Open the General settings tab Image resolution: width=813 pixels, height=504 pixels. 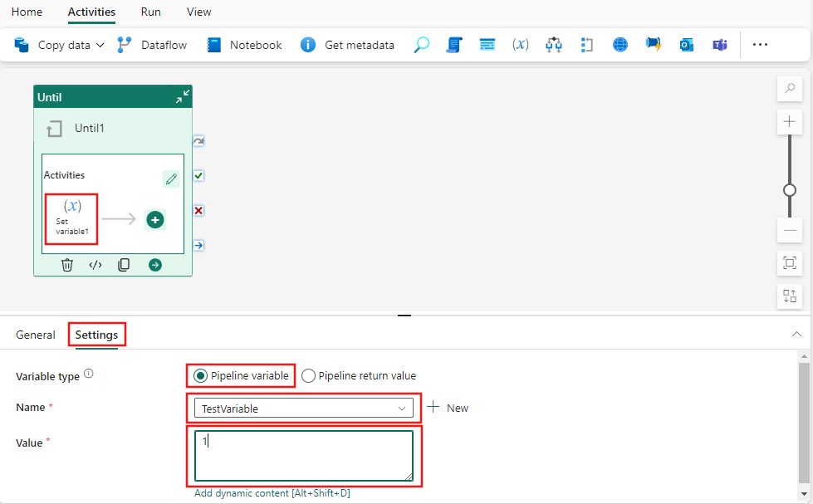pyautogui.click(x=36, y=334)
